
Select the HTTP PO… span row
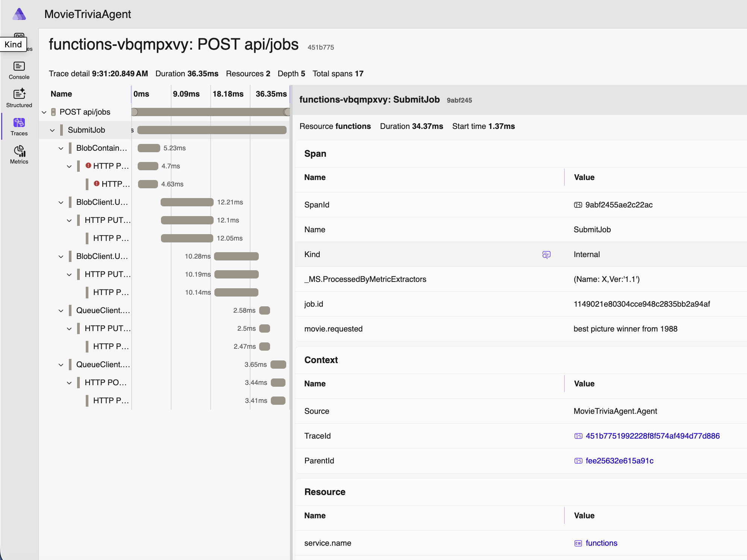click(105, 383)
